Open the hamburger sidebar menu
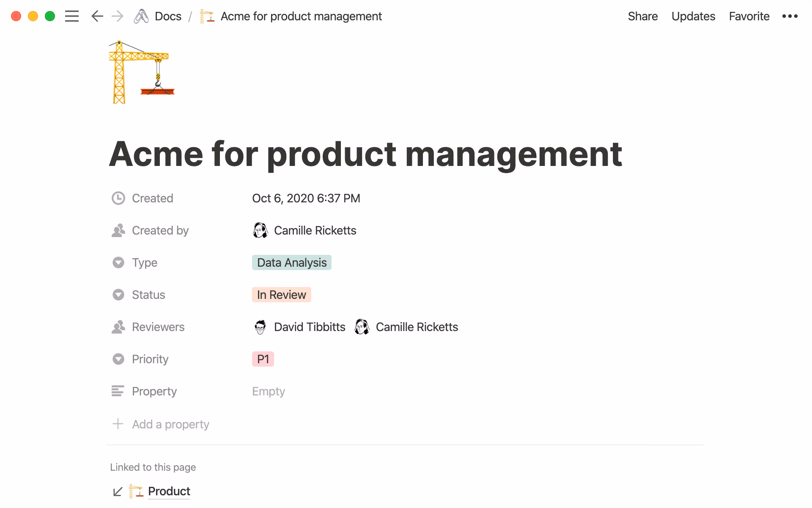The image size is (812, 508). tap(72, 16)
